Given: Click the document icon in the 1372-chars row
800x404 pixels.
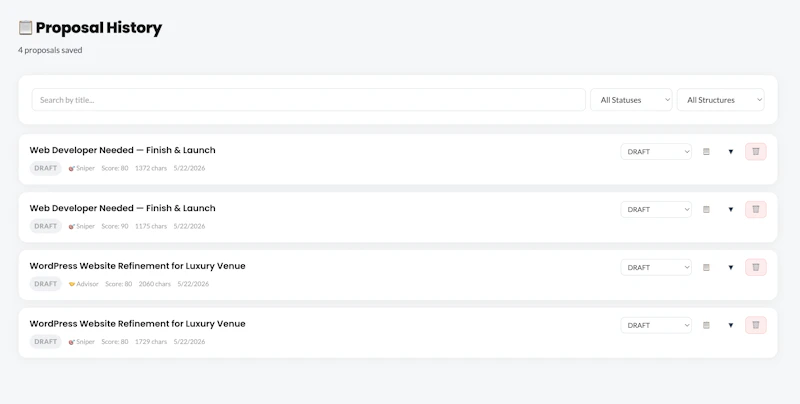Looking at the screenshot, I should (706, 152).
